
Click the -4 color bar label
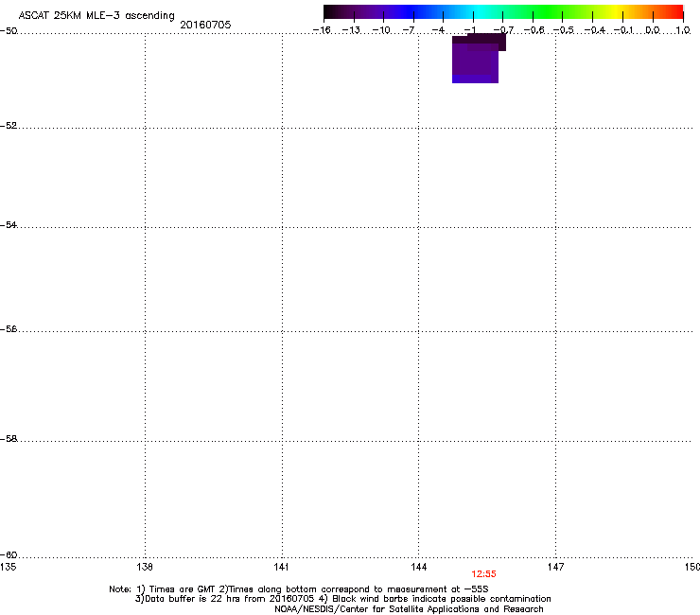pyautogui.click(x=438, y=30)
